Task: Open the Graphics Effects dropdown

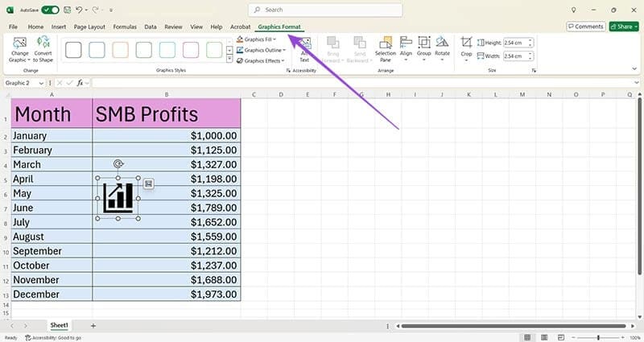Action: tap(260, 61)
